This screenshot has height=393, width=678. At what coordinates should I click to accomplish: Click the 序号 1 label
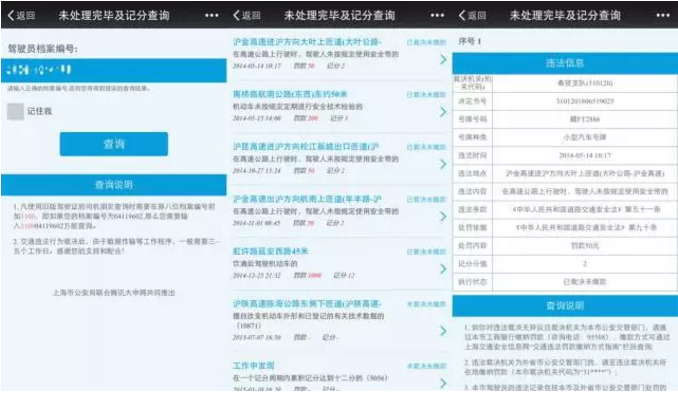click(x=470, y=42)
